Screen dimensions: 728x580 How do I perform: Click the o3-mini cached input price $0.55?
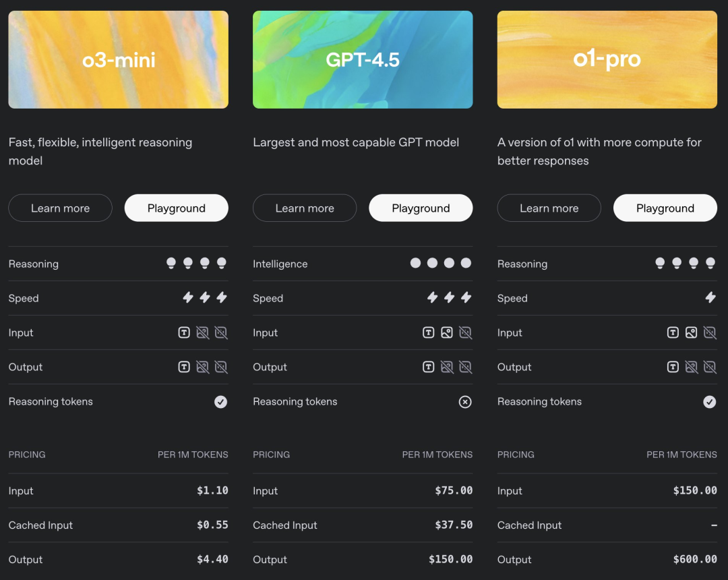coord(212,525)
